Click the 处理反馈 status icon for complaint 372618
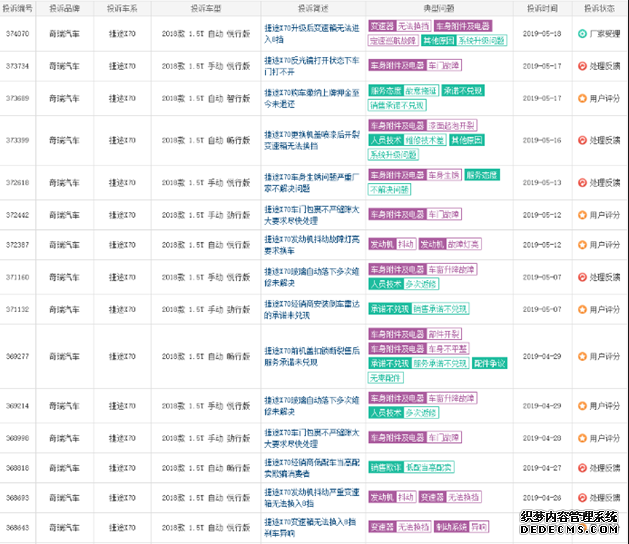629x544 pixels. (x=582, y=183)
